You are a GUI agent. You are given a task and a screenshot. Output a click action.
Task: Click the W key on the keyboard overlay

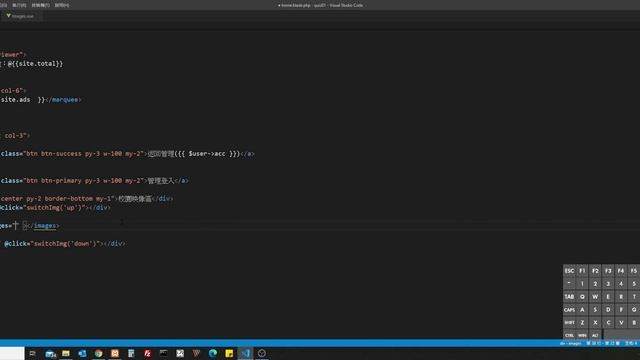pyautogui.click(x=595, y=297)
